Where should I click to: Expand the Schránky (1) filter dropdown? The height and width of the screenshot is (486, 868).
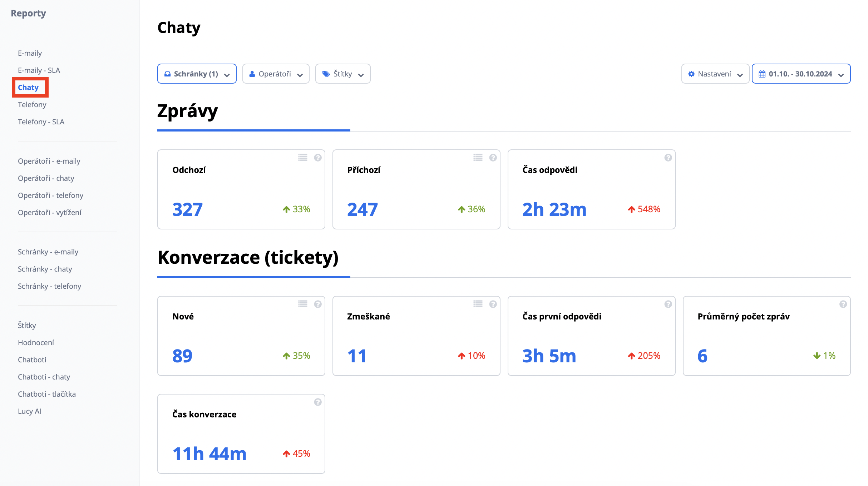click(197, 74)
